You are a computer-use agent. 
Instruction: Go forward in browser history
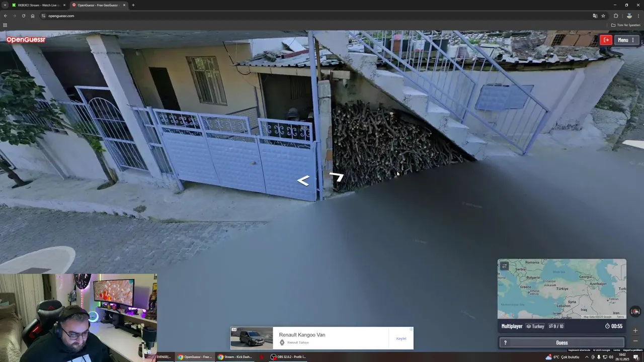point(15,16)
